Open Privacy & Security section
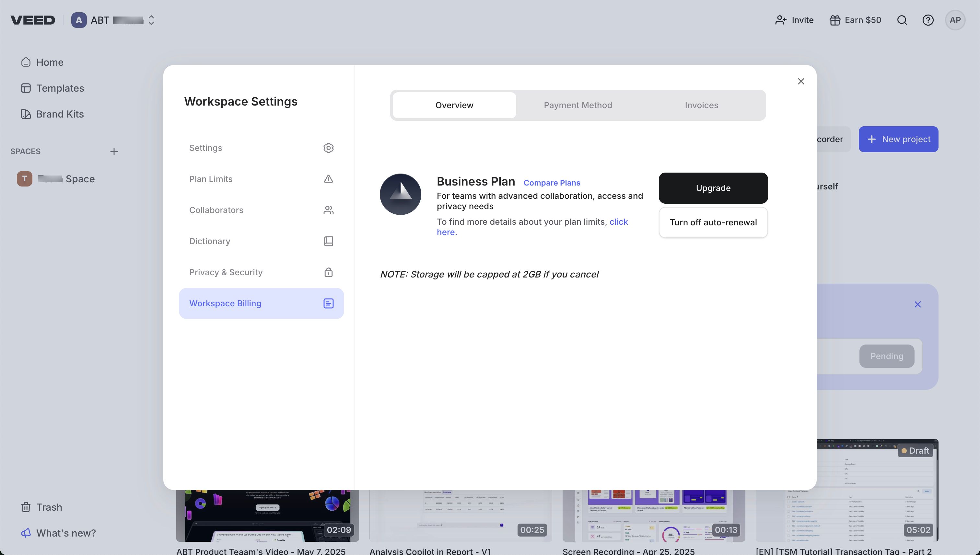This screenshot has height=555, width=980. [x=261, y=272]
